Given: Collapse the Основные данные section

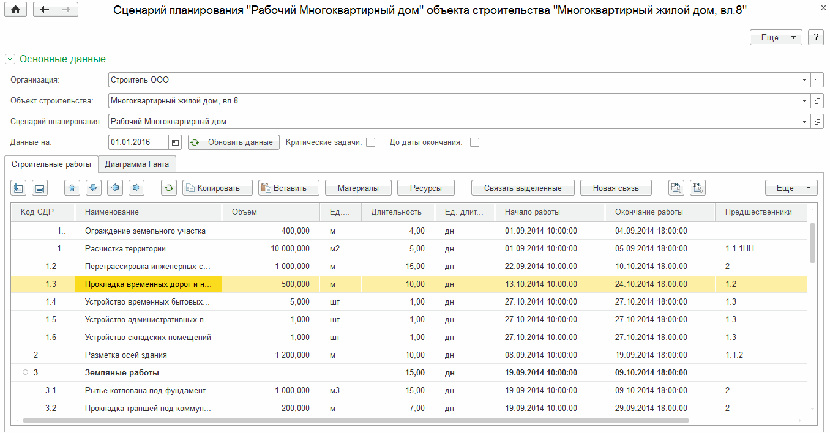Looking at the screenshot, I should (10, 59).
